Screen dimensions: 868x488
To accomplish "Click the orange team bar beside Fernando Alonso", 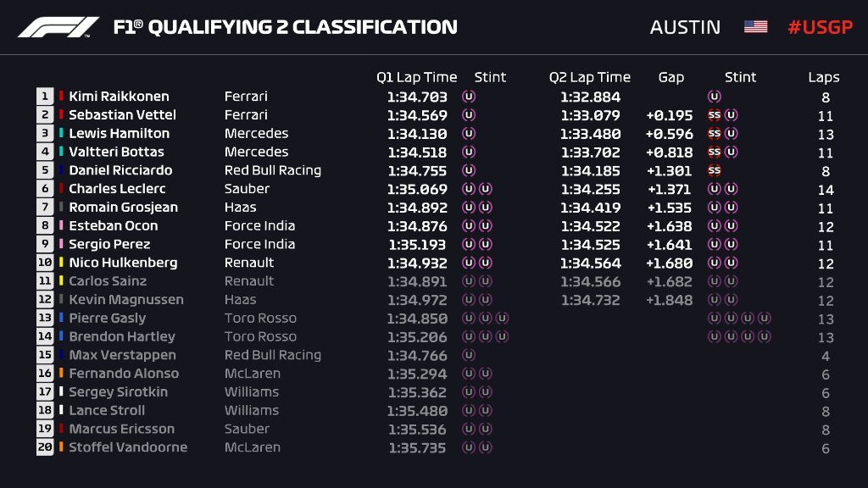I will [61, 374].
